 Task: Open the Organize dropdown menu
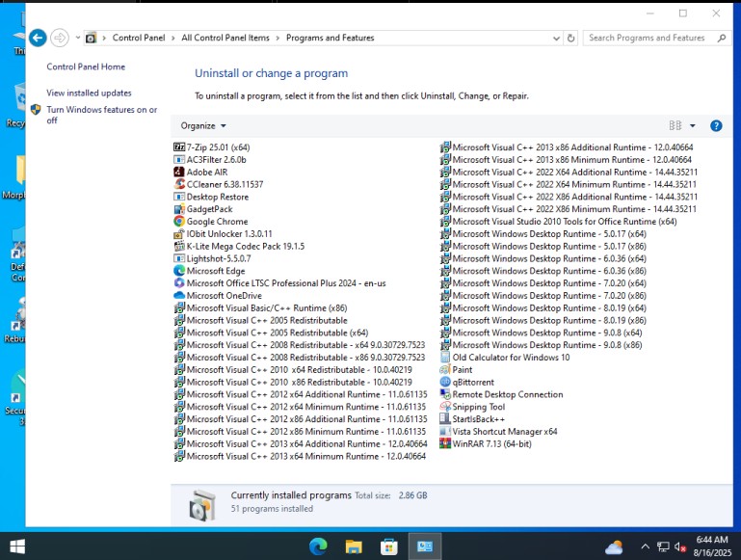[x=203, y=125]
